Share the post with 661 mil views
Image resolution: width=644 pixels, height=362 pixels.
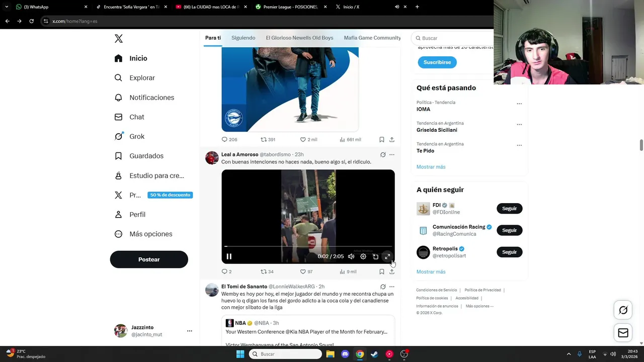click(392, 140)
